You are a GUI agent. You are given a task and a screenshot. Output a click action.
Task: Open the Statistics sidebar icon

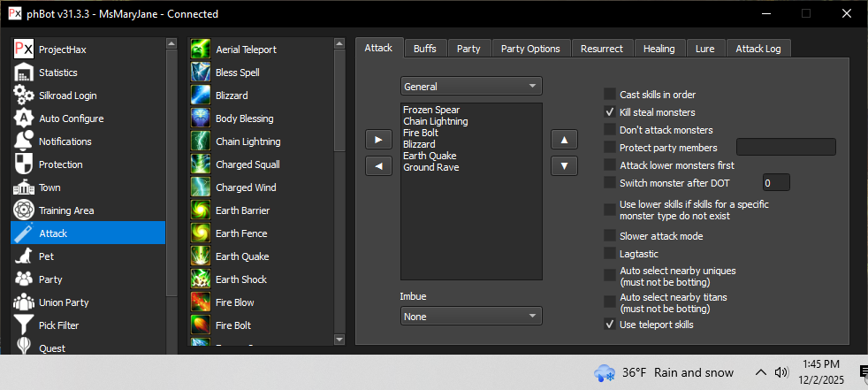24,73
